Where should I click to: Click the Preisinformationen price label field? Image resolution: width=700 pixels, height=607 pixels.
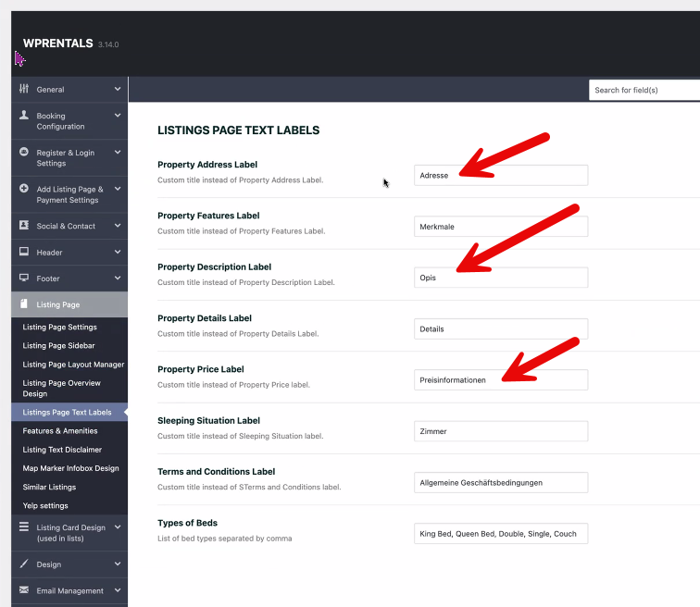[501, 380]
